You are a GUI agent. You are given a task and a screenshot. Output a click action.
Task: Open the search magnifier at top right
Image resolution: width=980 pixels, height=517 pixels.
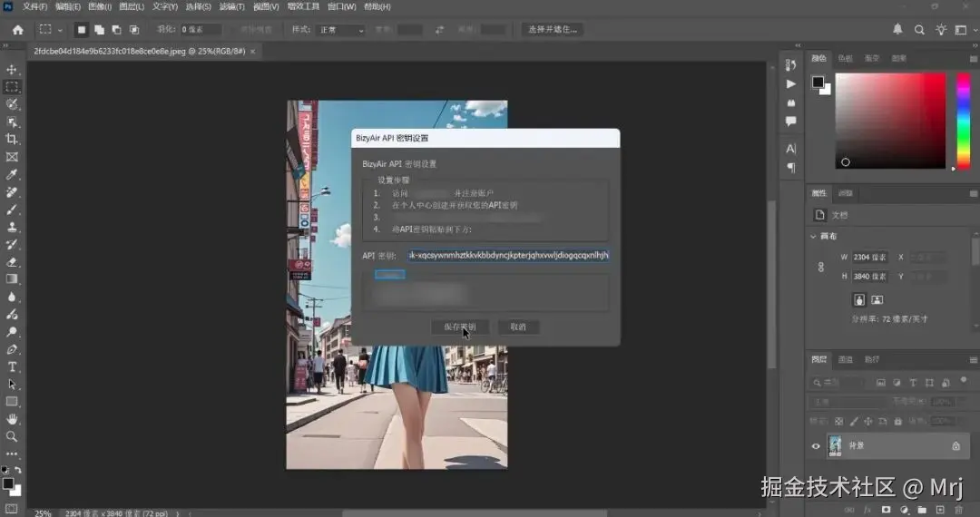point(919,30)
